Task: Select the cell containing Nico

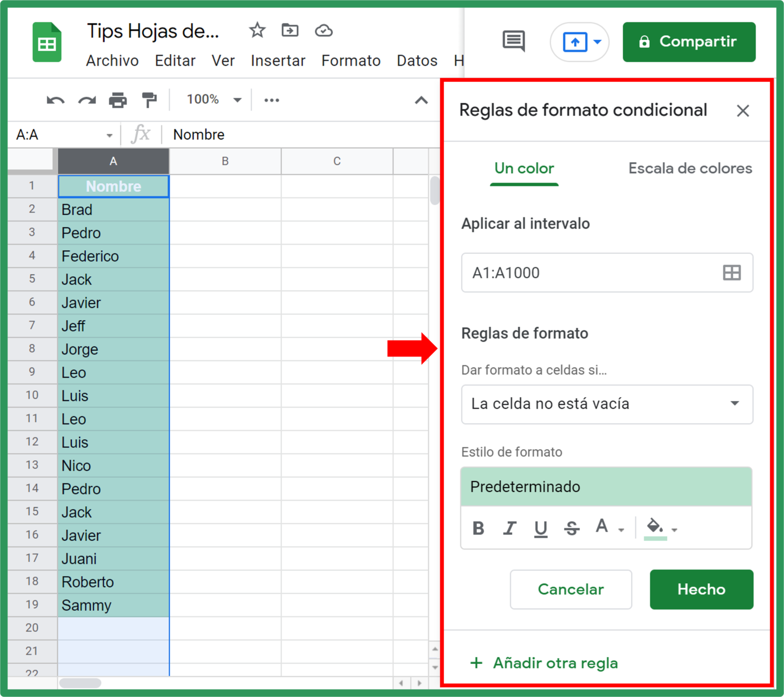Action: (x=113, y=466)
